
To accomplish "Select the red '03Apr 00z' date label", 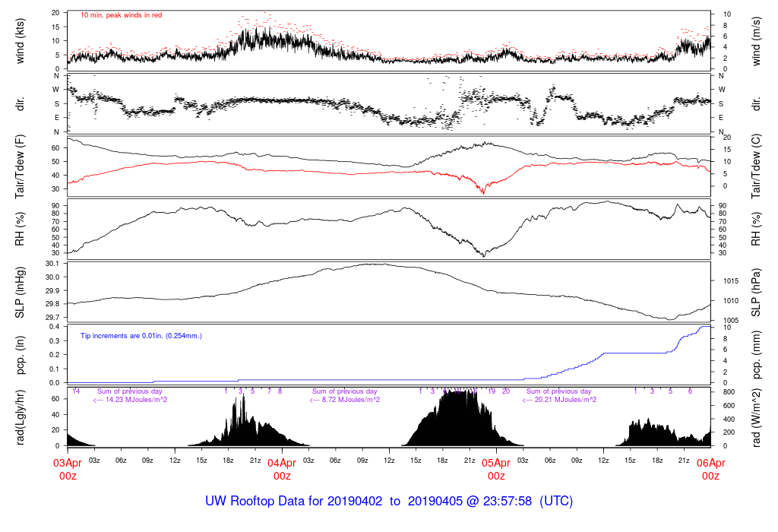I will 68,469.
